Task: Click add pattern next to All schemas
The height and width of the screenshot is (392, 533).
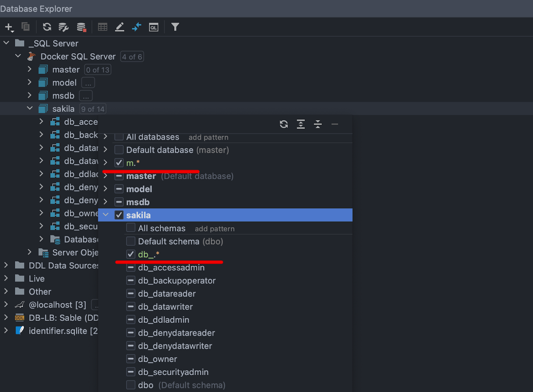Action: (x=215, y=229)
